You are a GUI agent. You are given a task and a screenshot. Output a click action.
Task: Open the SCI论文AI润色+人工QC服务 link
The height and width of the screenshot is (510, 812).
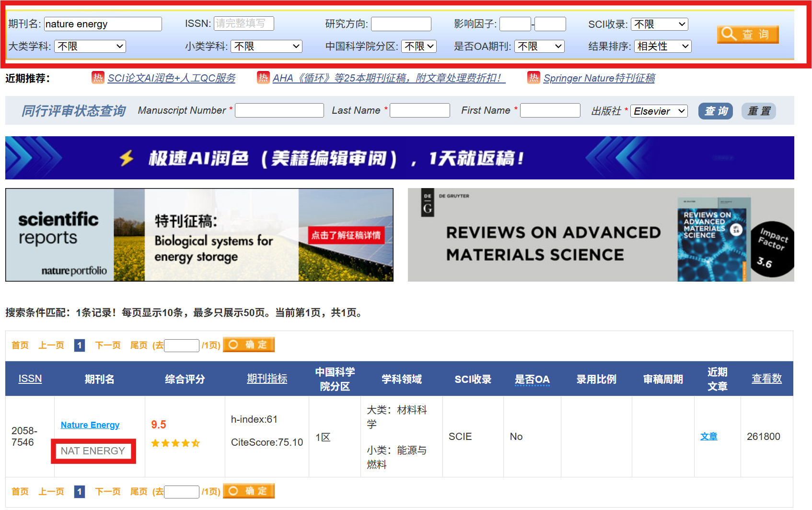point(172,78)
